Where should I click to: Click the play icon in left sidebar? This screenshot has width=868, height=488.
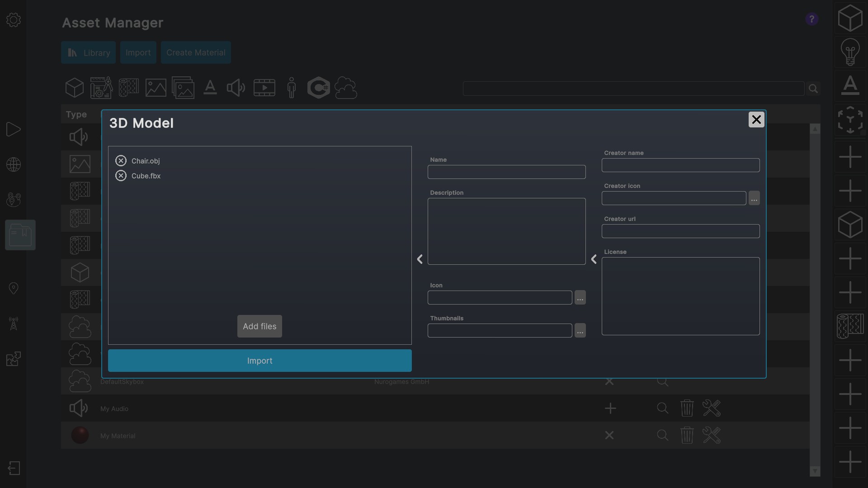pyautogui.click(x=14, y=130)
